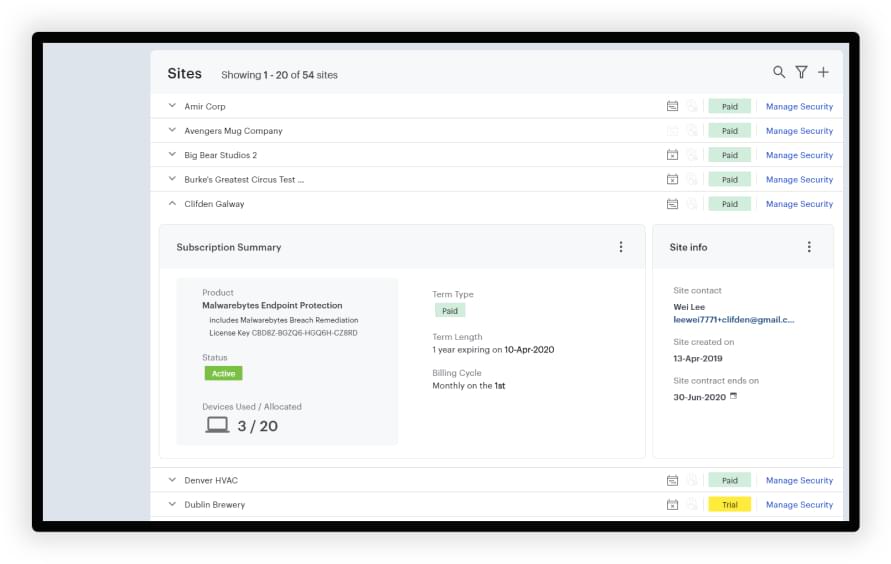Image resolution: width=891 pixels, height=564 pixels.
Task: Click the Paid badge in the Denver HVAC row
Action: [730, 481]
